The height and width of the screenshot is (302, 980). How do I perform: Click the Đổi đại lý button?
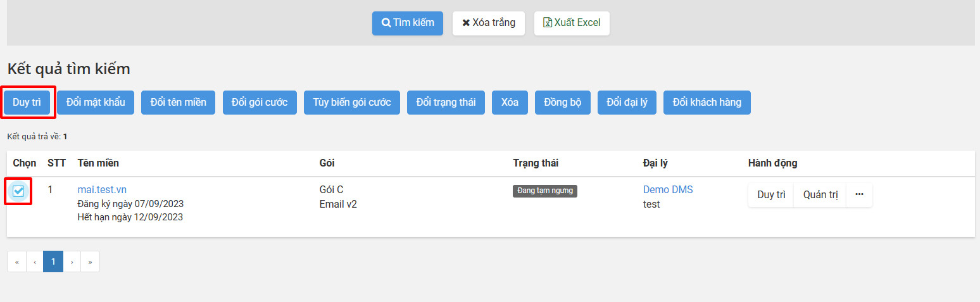[627, 103]
